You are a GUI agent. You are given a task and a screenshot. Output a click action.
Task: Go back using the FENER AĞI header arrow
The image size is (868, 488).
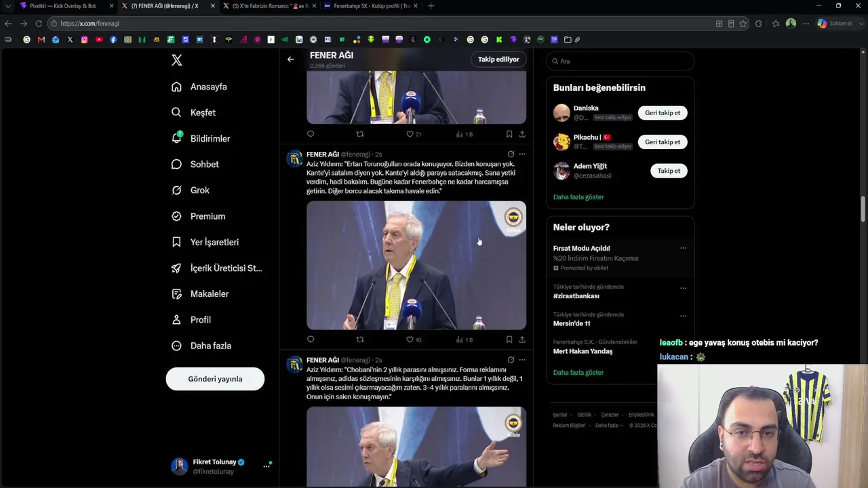[290, 60]
